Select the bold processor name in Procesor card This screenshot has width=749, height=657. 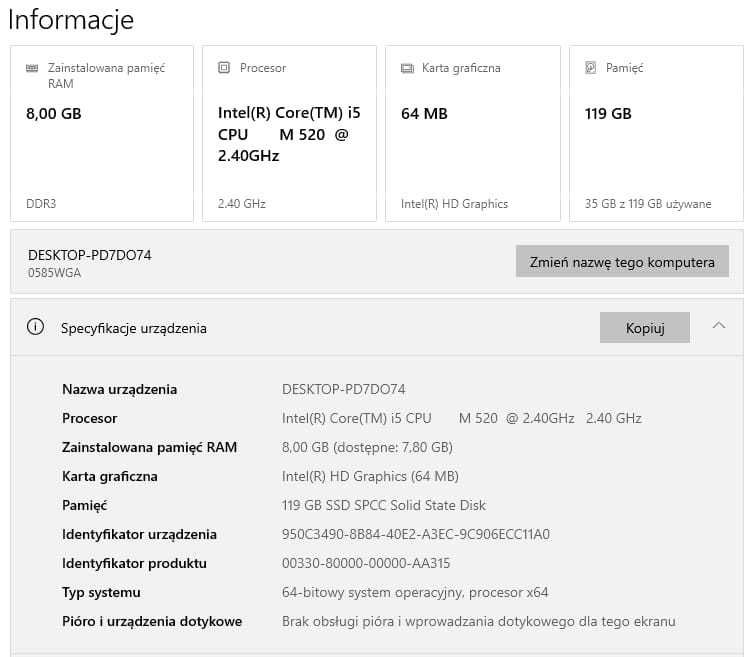[x=289, y=134]
